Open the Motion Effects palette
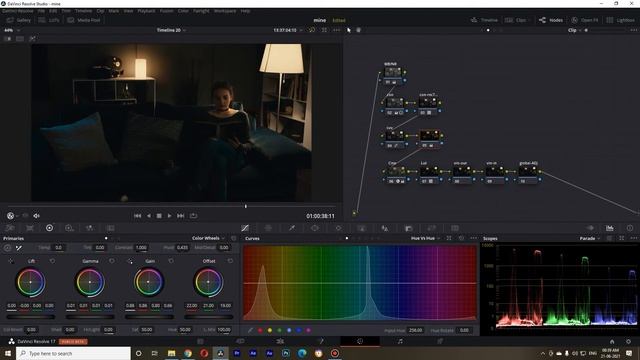 click(x=110, y=228)
